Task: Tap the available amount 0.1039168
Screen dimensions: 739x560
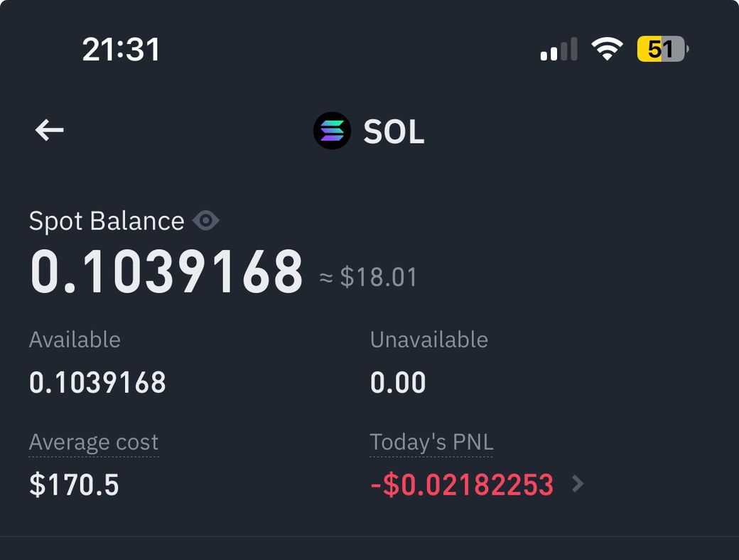Action: tap(97, 383)
